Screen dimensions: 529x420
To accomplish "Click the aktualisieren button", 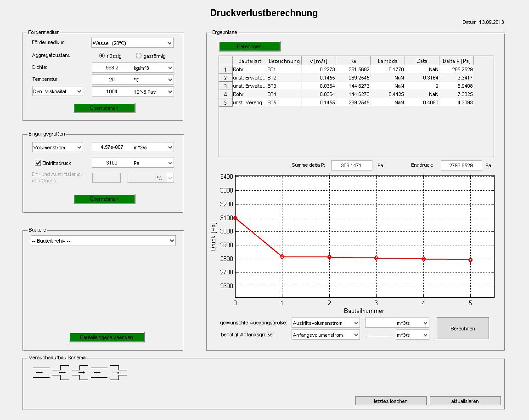I will click(x=465, y=401).
